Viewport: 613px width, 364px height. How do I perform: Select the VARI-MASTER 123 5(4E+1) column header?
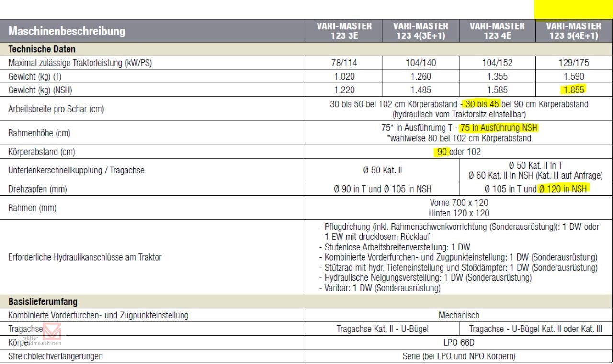(x=573, y=32)
